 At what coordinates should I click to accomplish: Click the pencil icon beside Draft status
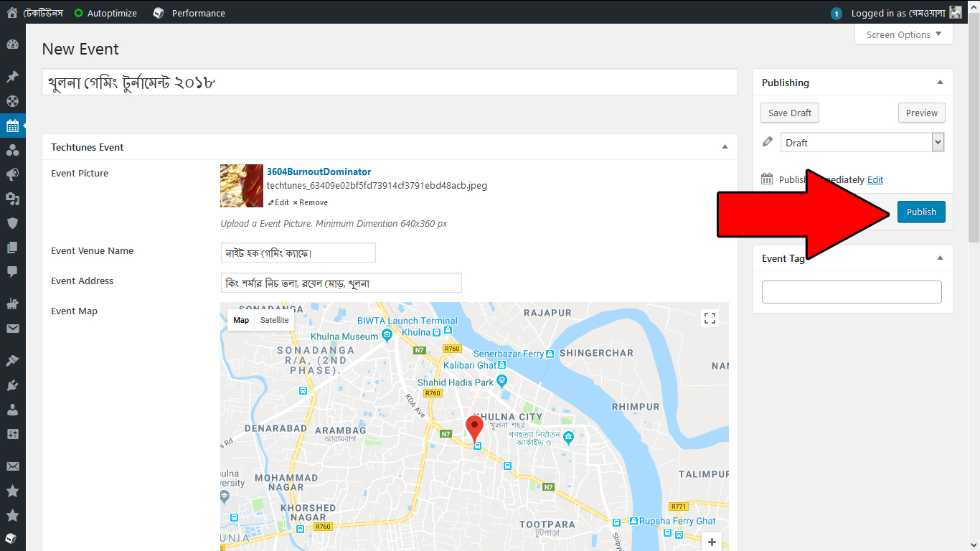768,142
